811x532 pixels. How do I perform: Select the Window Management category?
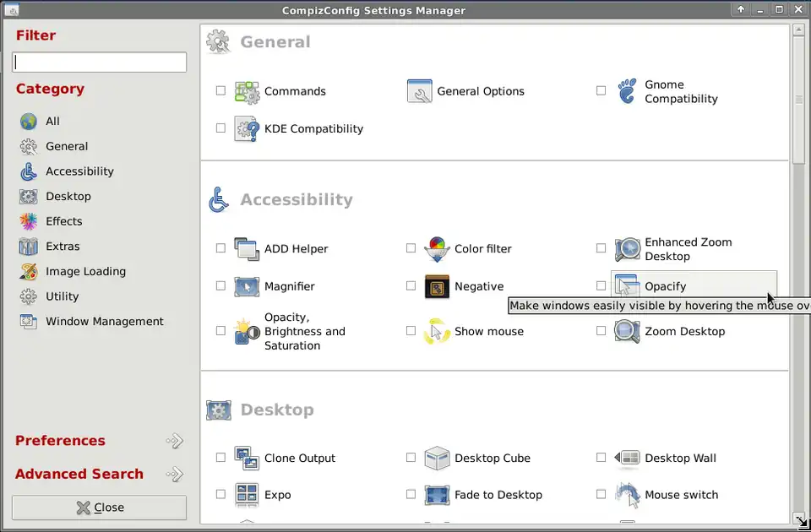coord(104,322)
